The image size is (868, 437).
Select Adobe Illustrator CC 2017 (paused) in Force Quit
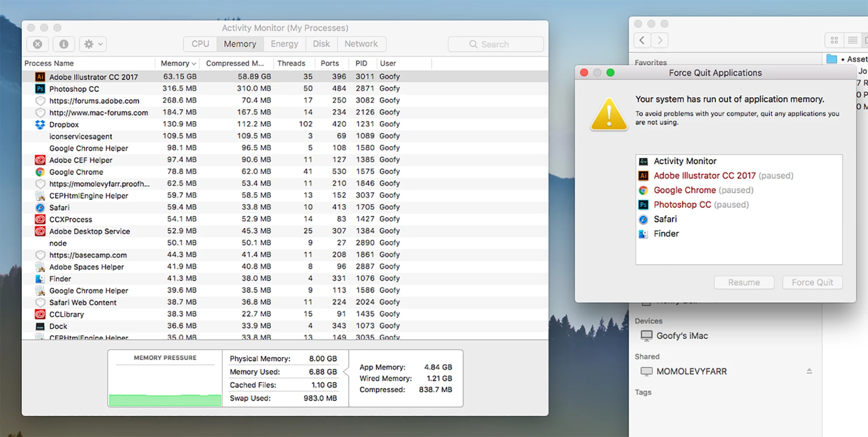(739, 176)
